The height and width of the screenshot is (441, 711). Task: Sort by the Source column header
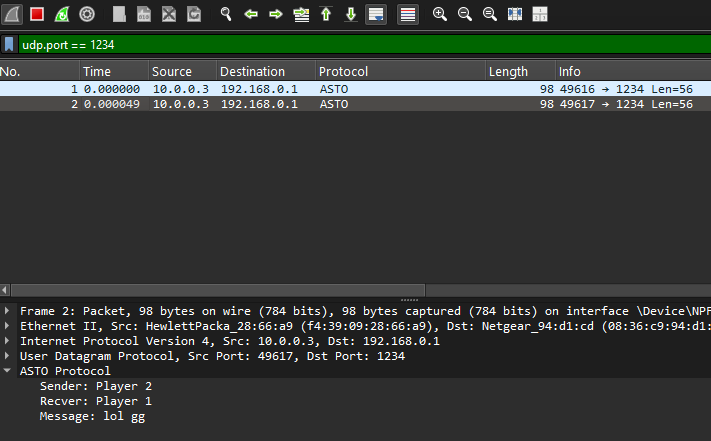pyautogui.click(x=183, y=72)
